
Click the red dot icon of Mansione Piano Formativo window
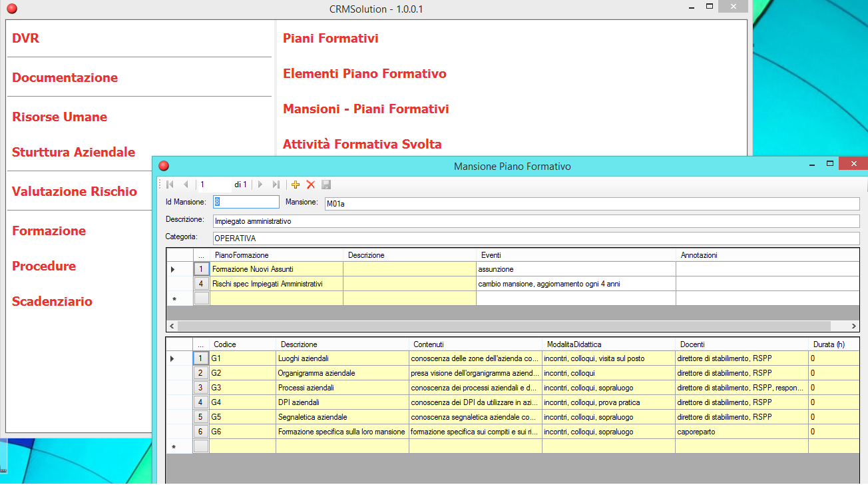coord(164,166)
